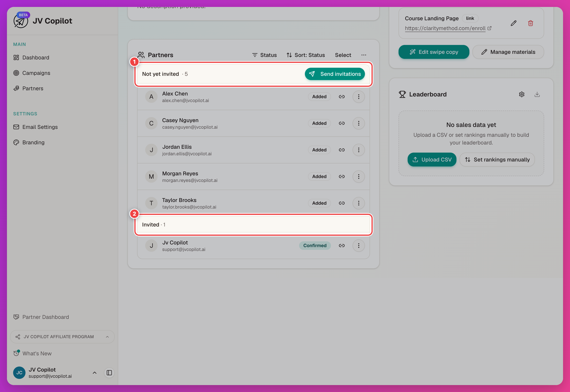
Task: Click email support@jvcopilot.ai in partner list
Action: coord(184,249)
